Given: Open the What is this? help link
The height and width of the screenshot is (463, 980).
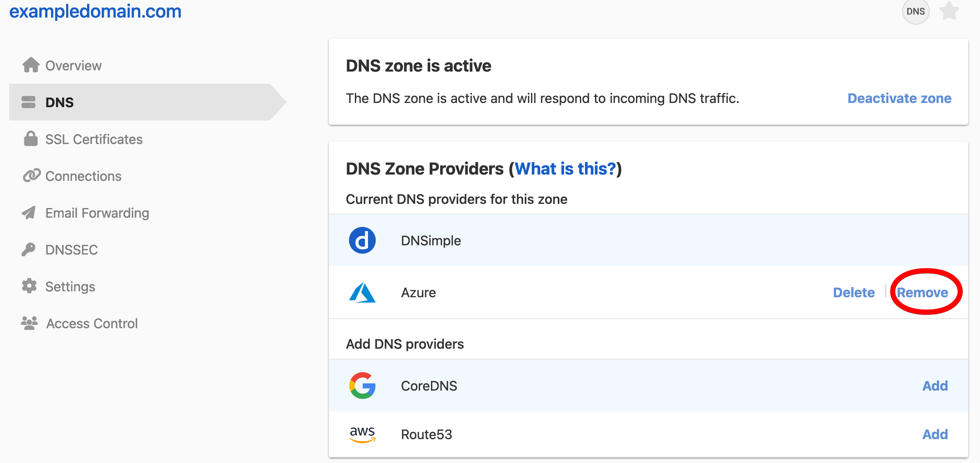Looking at the screenshot, I should coord(565,169).
